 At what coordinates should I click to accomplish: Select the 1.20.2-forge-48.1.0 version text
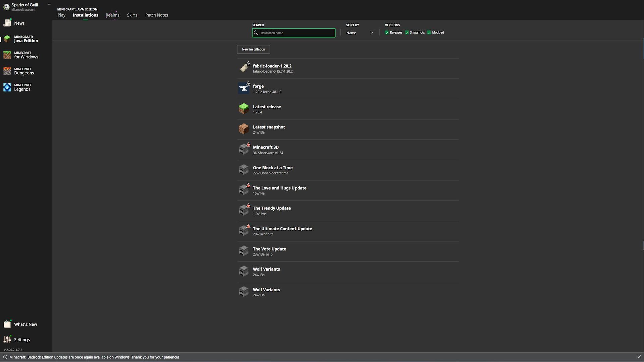(267, 92)
